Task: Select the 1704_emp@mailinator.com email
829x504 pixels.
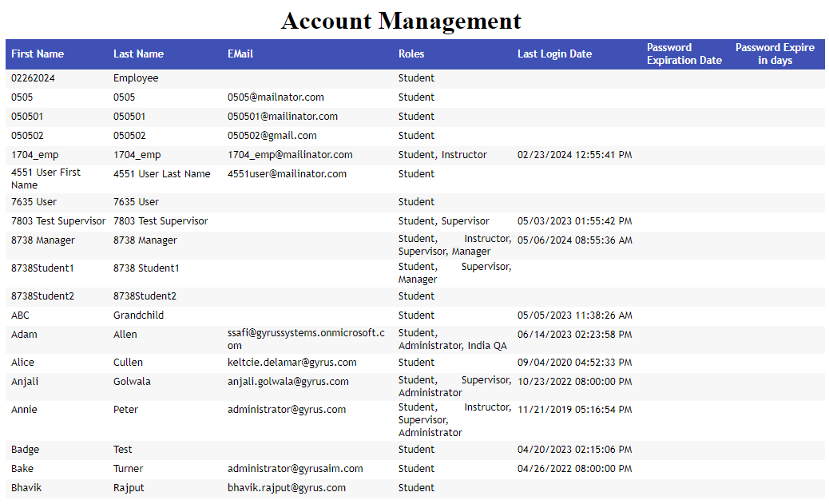Action: point(290,155)
